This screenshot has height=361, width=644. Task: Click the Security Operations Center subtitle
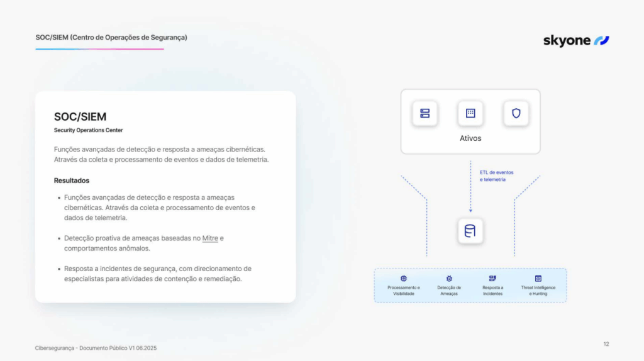click(88, 130)
